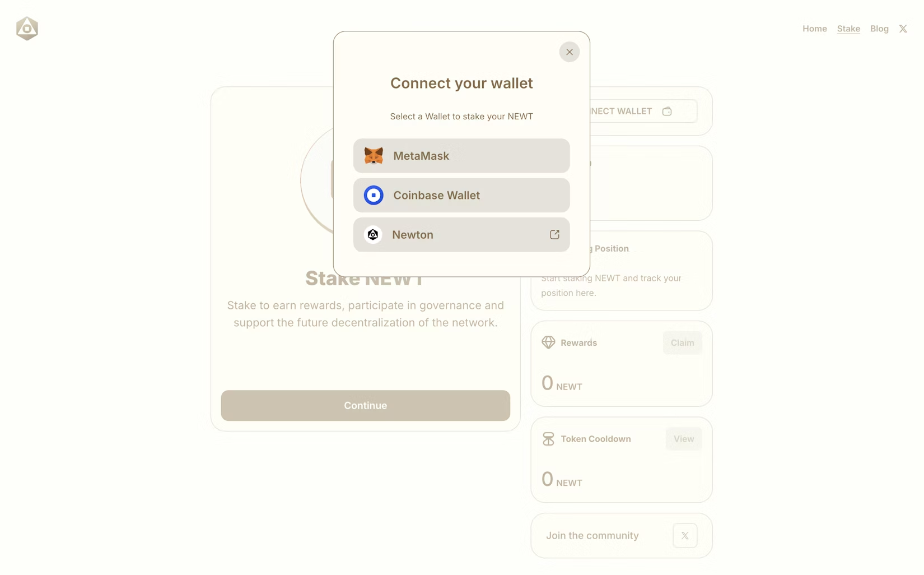Select MetaMask as wallet
The image size is (924, 575).
(x=461, y=156)
